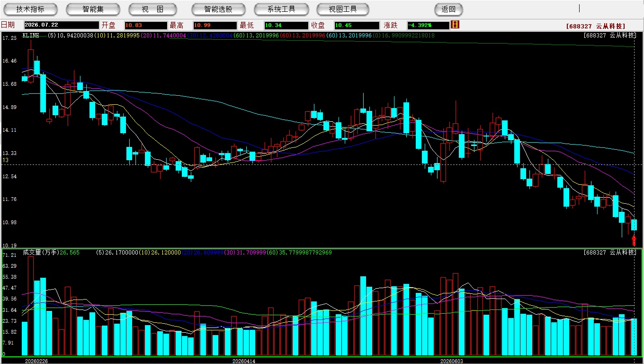Open the 智能集 menu button
Image resolution: width=644 pixels, height=364 pixels.
click(93, 9)
